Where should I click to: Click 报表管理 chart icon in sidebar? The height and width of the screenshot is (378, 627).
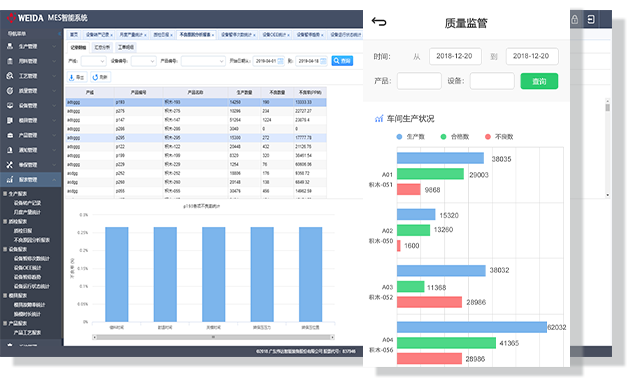(10, 180)
